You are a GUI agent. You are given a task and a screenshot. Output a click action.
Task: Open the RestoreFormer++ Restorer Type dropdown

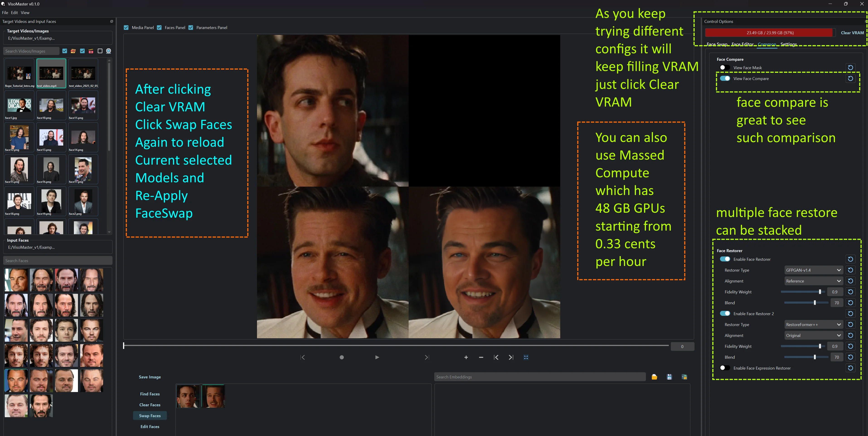(813, 324)
